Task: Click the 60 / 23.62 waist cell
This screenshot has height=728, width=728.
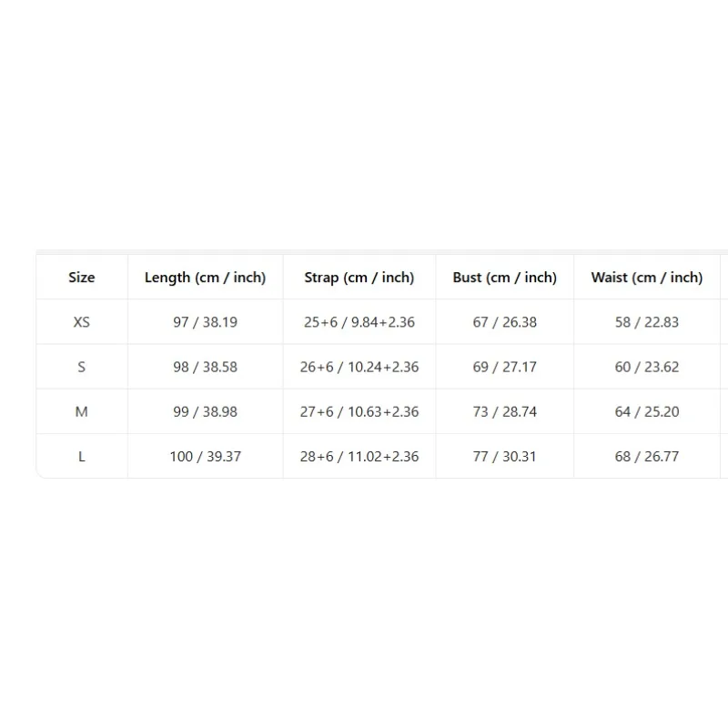Action: coord(647,367)
